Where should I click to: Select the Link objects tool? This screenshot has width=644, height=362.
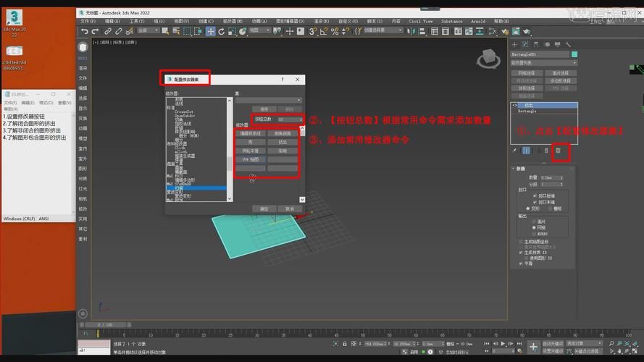tap(108, 31)
